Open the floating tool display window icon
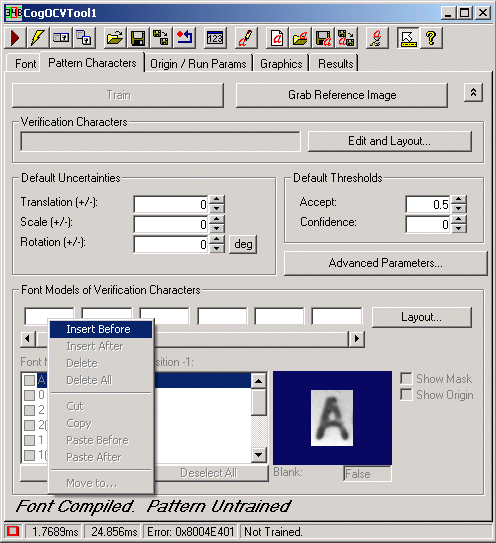The width and height of the screenshot is (496, 543). pyautogui.click(x=83, y=38)
